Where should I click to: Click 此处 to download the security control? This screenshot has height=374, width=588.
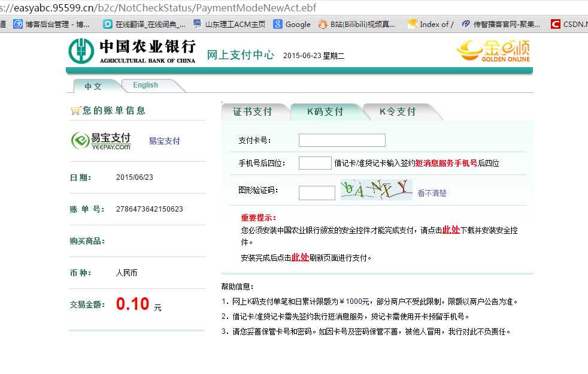tap(451, 230)
